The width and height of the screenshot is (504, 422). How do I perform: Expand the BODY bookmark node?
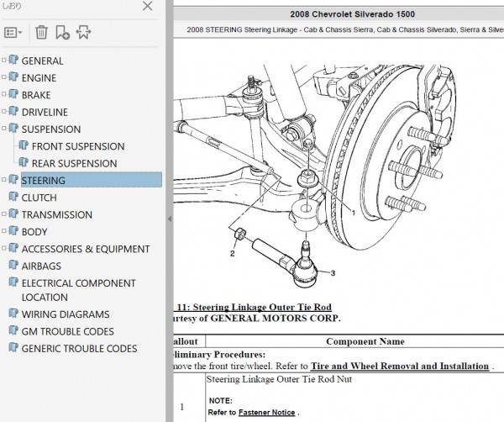4,230
